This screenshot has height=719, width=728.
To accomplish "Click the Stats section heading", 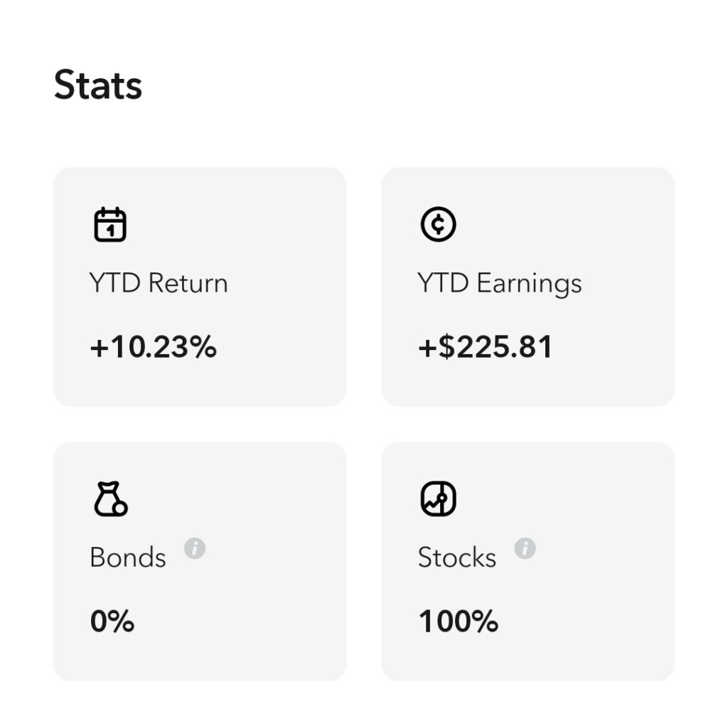I will click(x=98, y=85).
